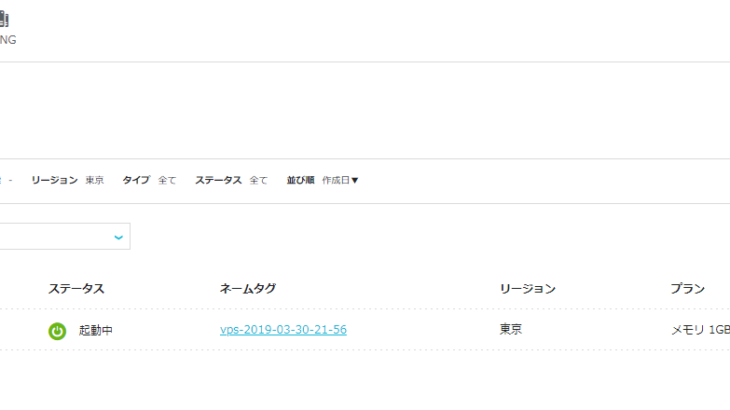Open the 作成日▼ sort order dropdown
Screen dimensions: 730x410
pos(340,181)
